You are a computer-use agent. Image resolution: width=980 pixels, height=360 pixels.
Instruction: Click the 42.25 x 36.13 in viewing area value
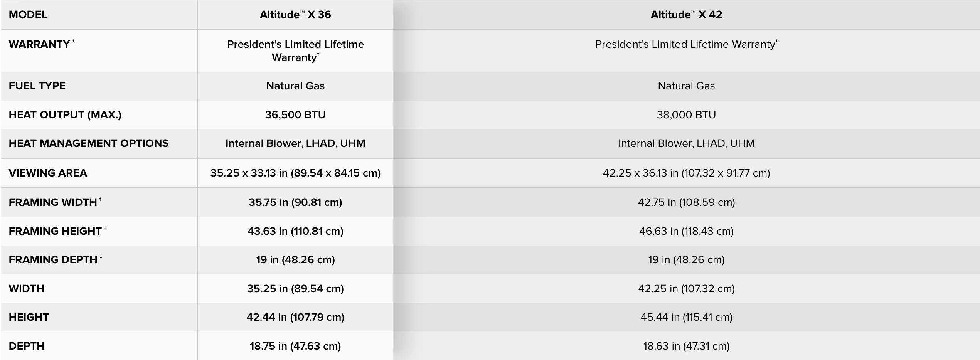coord(686,173)
